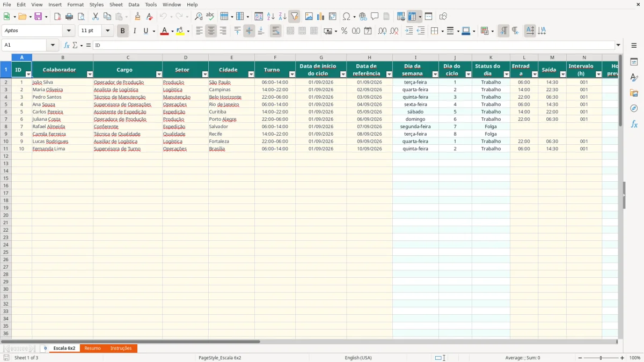Toggle Wrap Text button
This screenshot has width=644, height=362.
click(275, 31)
